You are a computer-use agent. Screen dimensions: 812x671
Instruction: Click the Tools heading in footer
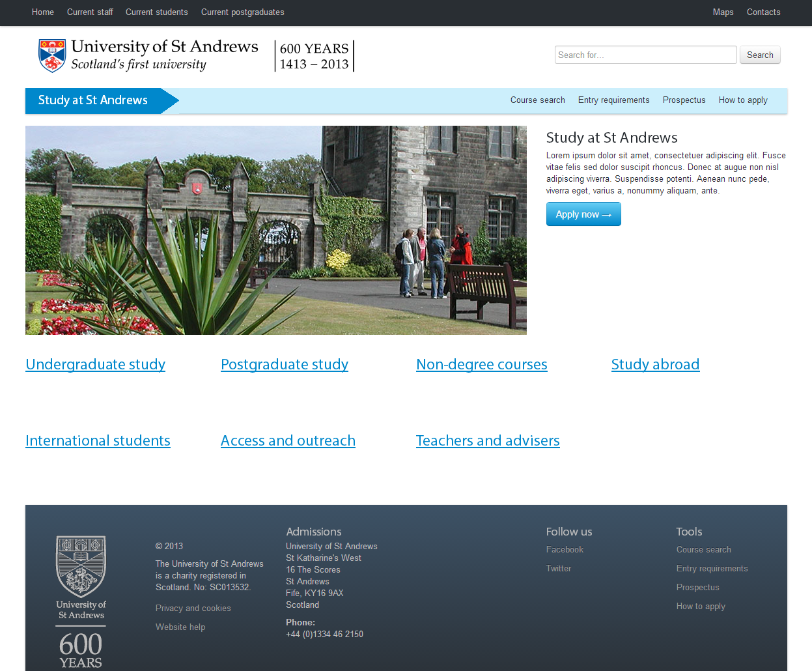689,532
